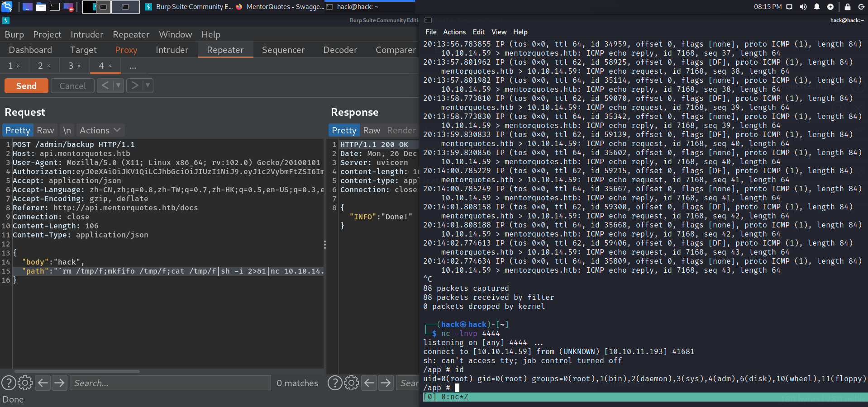Open the Kali Linux applications menu
Viewport: 868px width, 407px height.
click(x=7, y=7)
